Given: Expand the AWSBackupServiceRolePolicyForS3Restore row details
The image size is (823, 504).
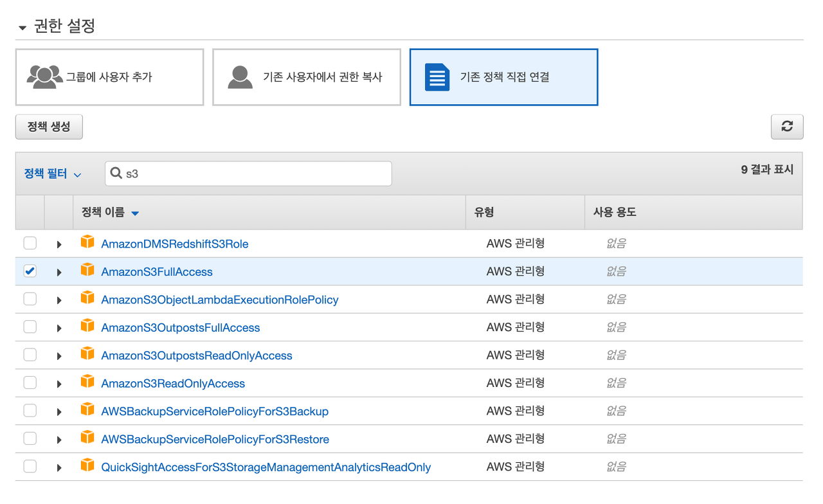Looking at the screenshot, I should pyautogui.click(x=59, y=440).
